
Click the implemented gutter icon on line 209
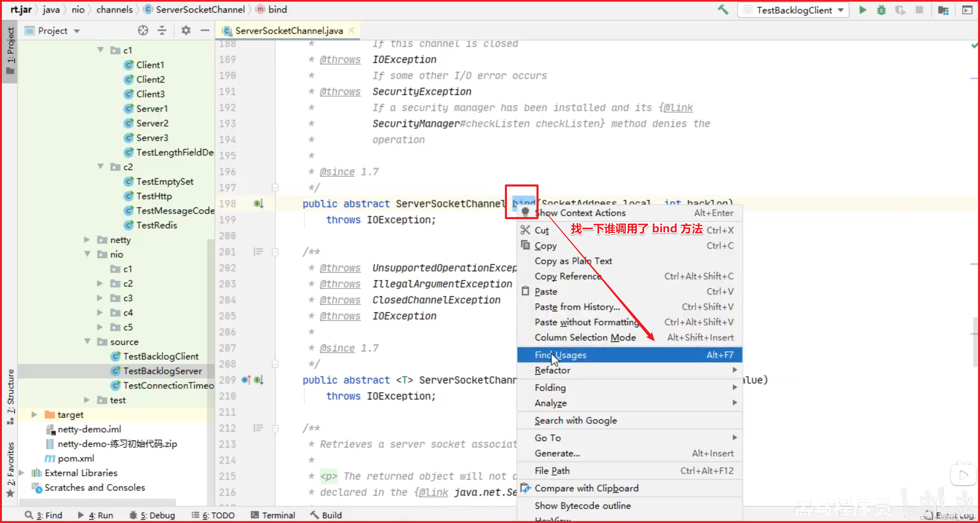tap(259, 380)
